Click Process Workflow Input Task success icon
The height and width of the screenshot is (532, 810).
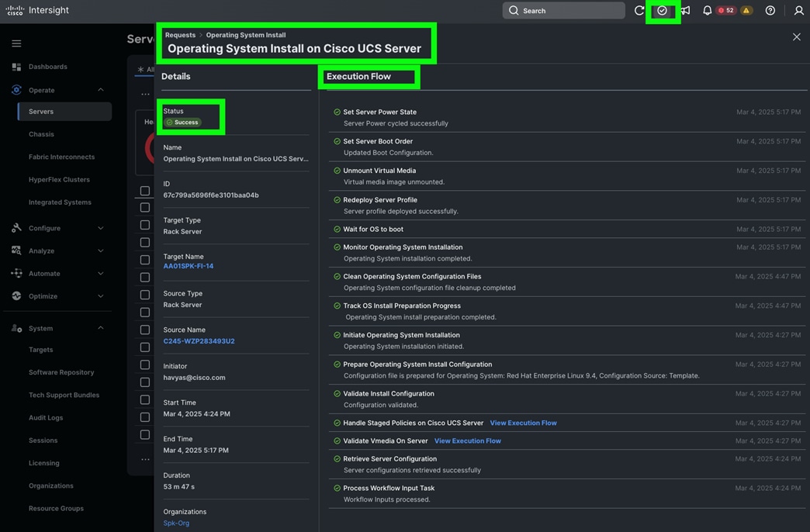click(337, 488)
